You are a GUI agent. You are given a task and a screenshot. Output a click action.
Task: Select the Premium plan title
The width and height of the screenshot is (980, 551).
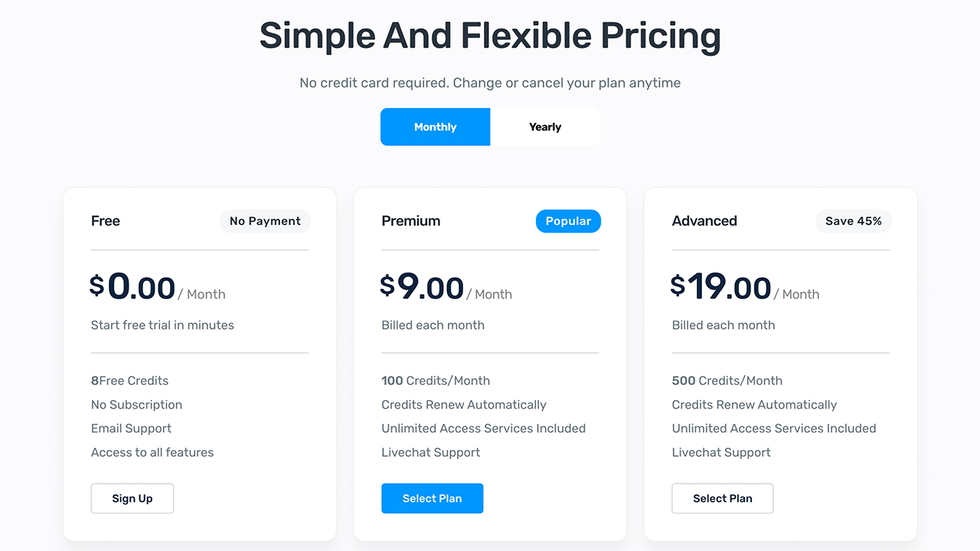[x=410, y=221]
